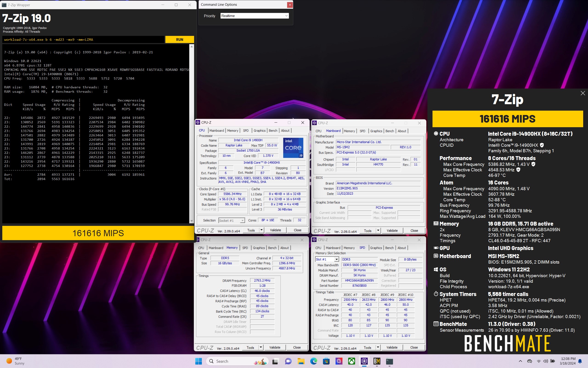
Task: Open the Priority Realtime dropdown
Action: pos(254,16)
